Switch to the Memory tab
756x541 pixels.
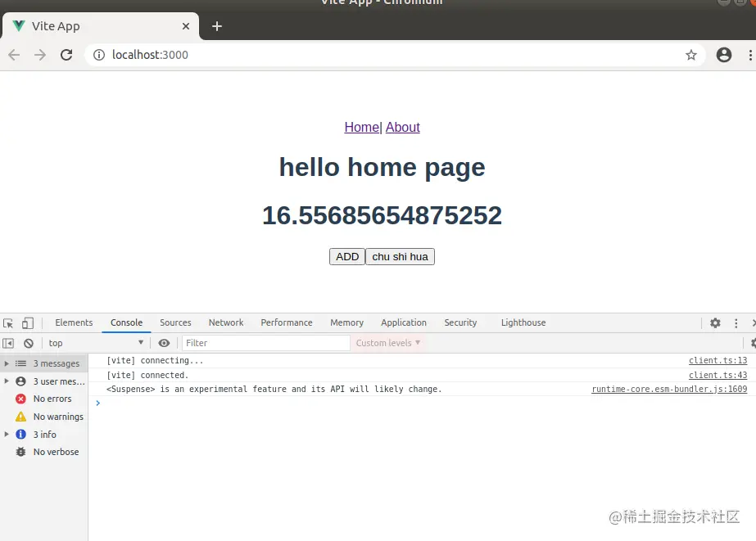point(346,322)
